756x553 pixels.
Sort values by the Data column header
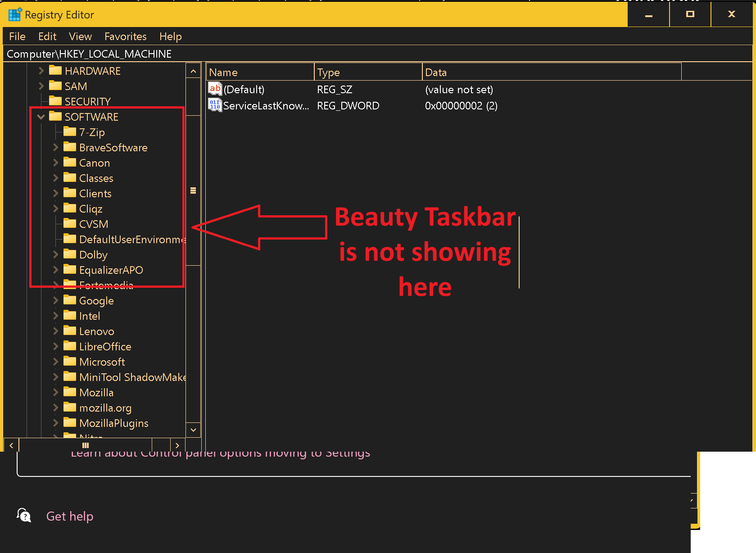[552, 72]
